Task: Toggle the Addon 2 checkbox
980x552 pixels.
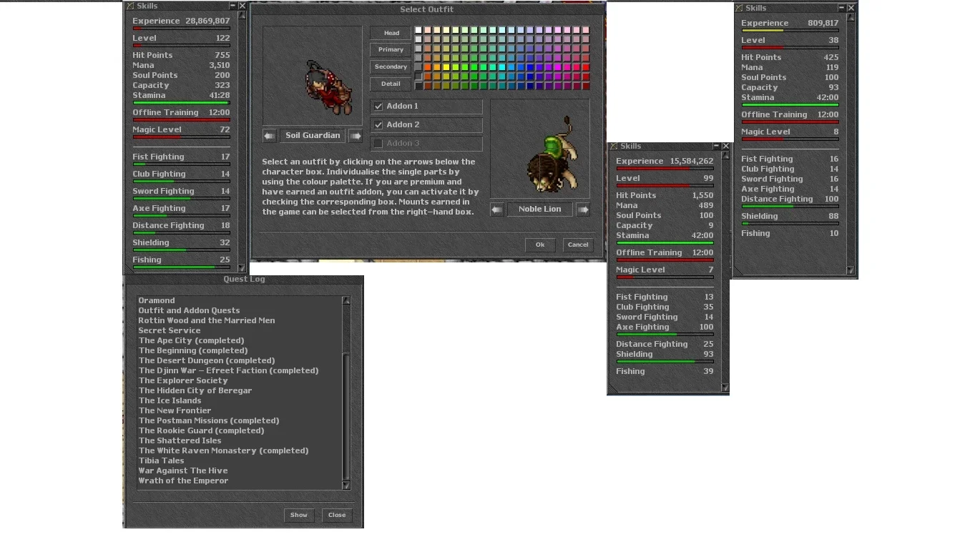Action: tap(378, 125)
